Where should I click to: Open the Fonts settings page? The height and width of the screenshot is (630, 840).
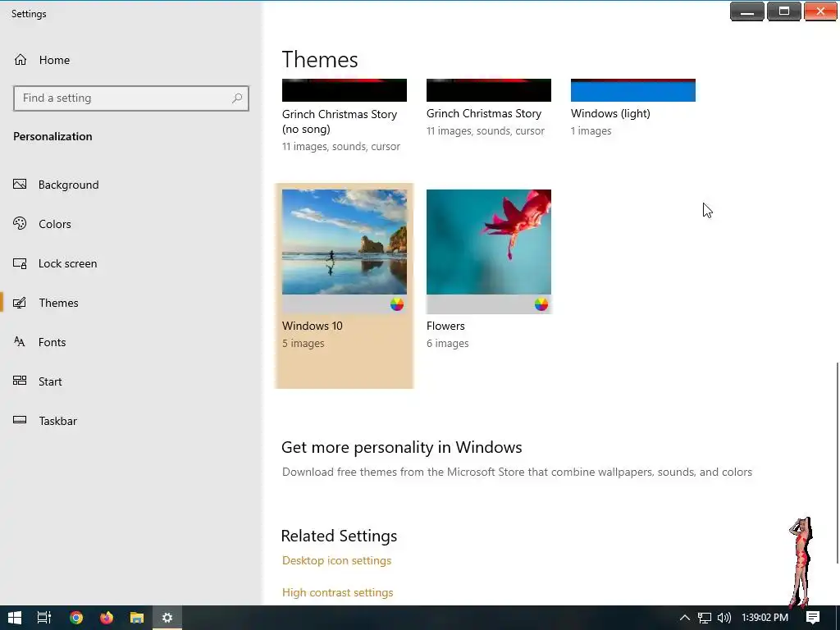[x=52, y=342]
